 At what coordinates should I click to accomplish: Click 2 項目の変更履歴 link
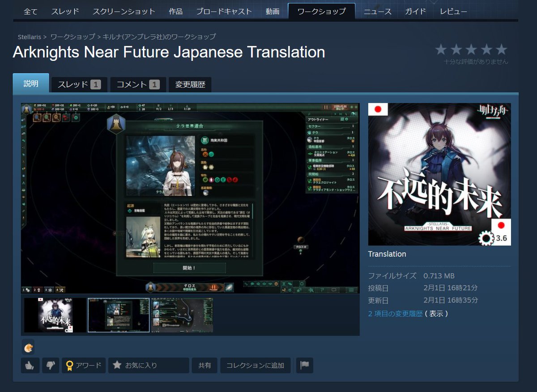click(x=395, y=314)
